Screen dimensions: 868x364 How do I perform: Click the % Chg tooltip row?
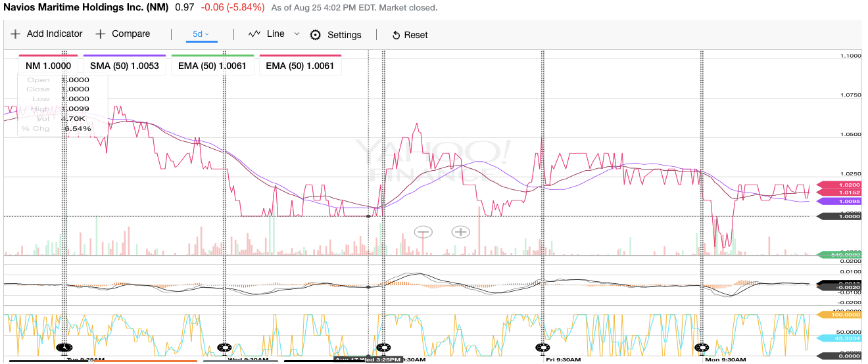click(x=57, y=129)
